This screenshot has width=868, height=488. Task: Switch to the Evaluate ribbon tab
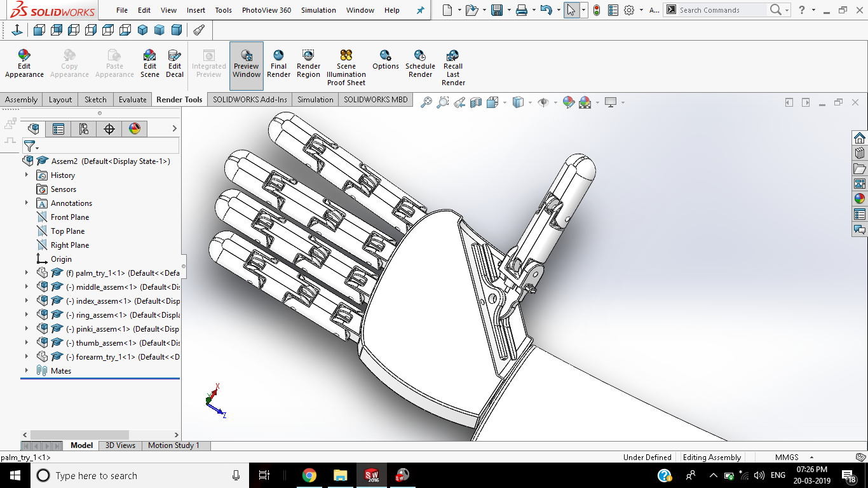(x=133, y=100)
